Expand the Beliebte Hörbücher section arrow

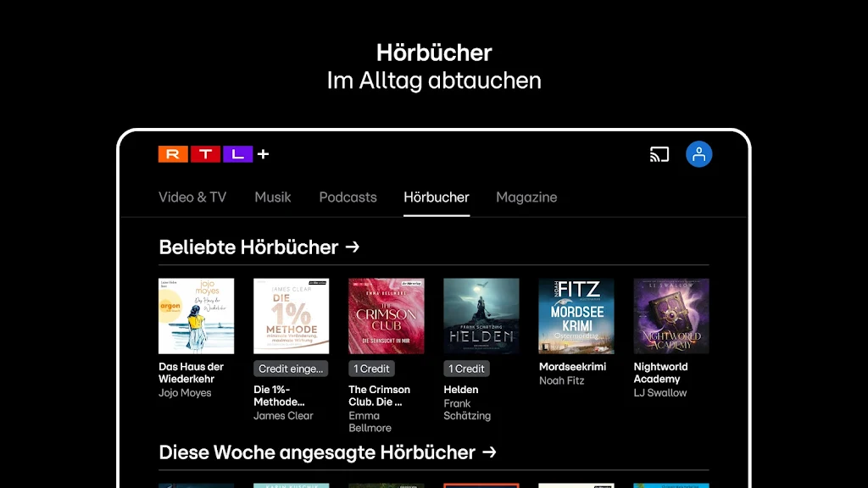coord(353,247)
